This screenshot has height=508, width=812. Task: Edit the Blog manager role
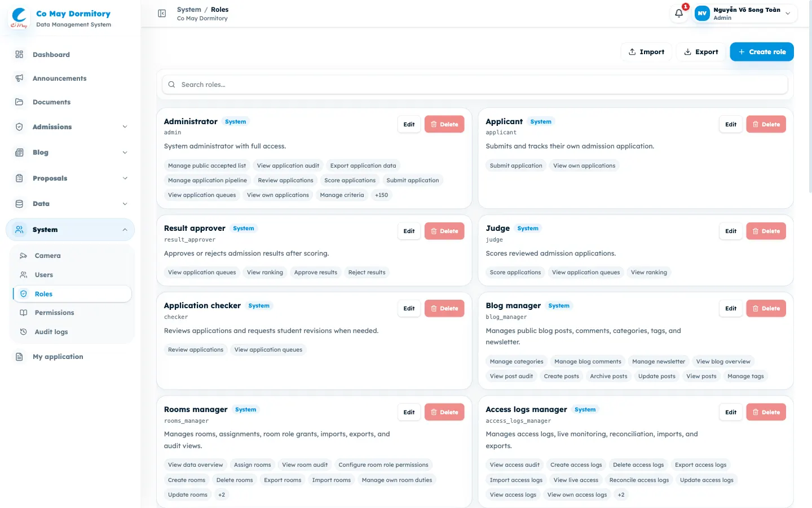tap(731, 308)
